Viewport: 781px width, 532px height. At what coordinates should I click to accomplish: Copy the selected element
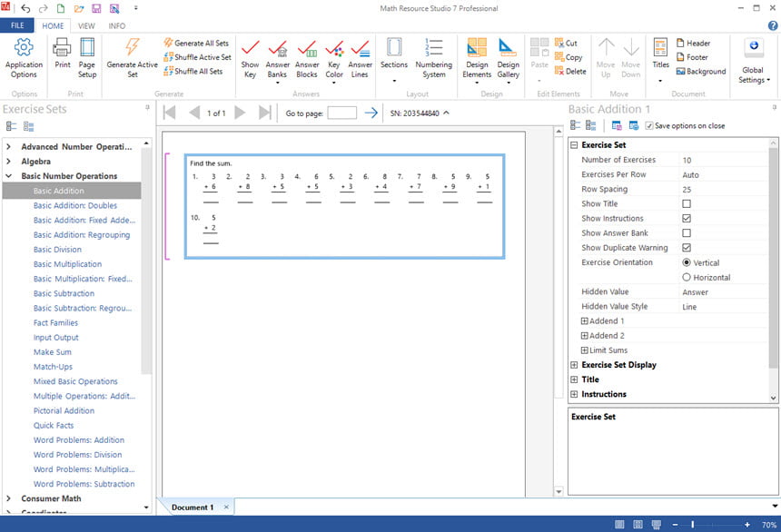(x=568, y=57)
